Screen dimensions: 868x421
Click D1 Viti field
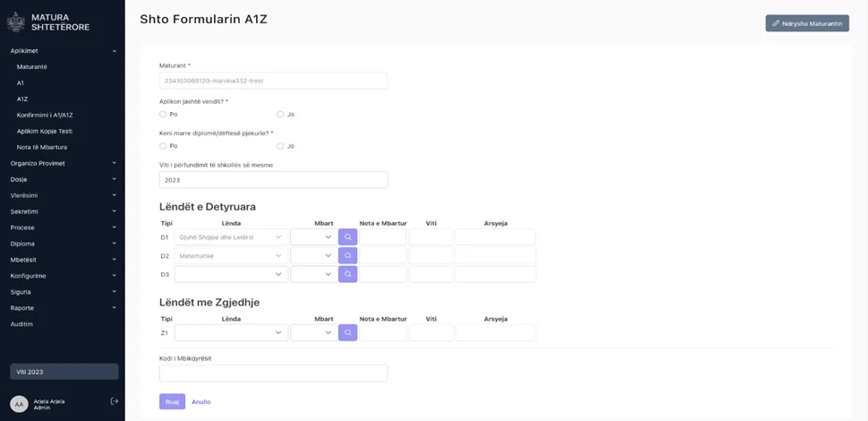click(x=431, y=237)
